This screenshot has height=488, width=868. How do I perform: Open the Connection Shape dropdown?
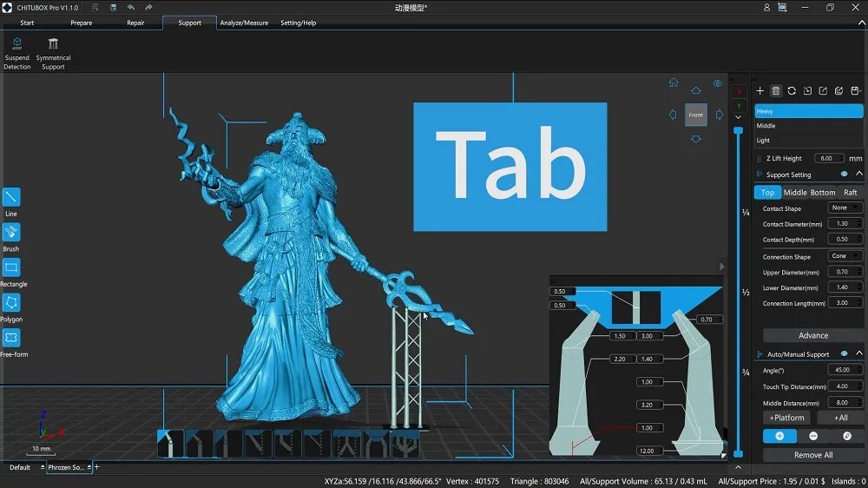click(x=845, y=256)
